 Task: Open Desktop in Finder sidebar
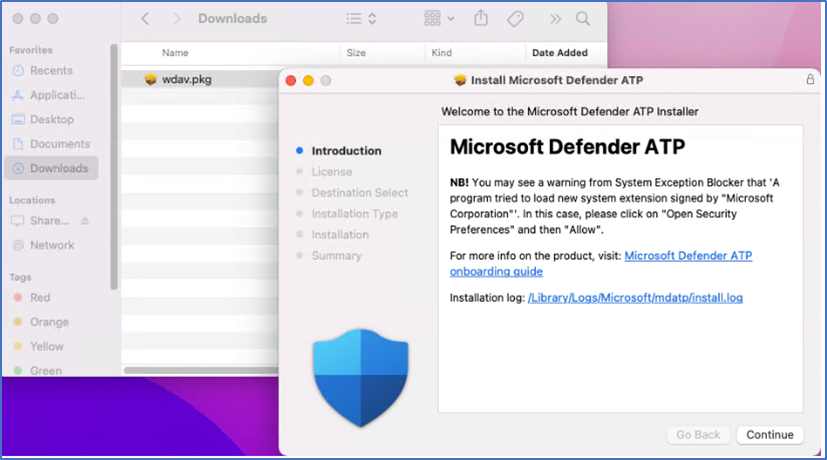51,119
